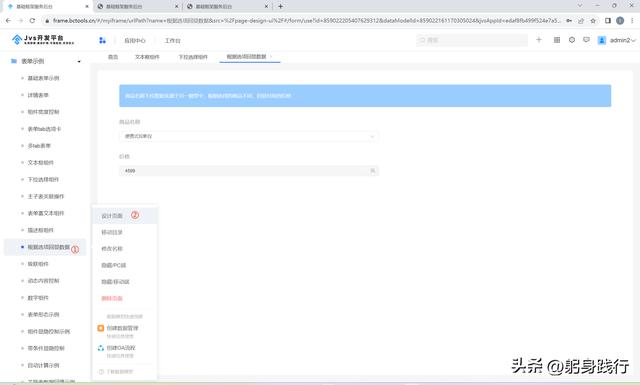Focus the top search box
Image resolution: width=640 pixels, height=385 pixels.
coord(472,40)
